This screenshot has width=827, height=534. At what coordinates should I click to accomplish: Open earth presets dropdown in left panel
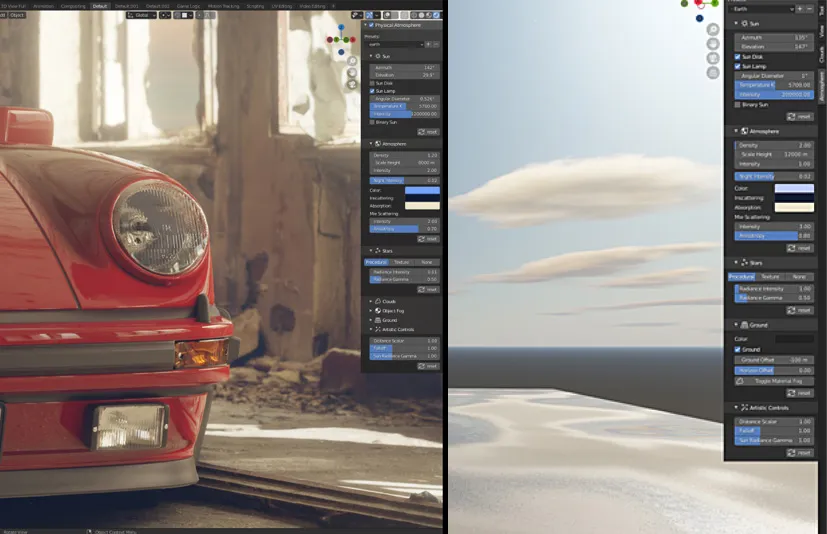396,45
